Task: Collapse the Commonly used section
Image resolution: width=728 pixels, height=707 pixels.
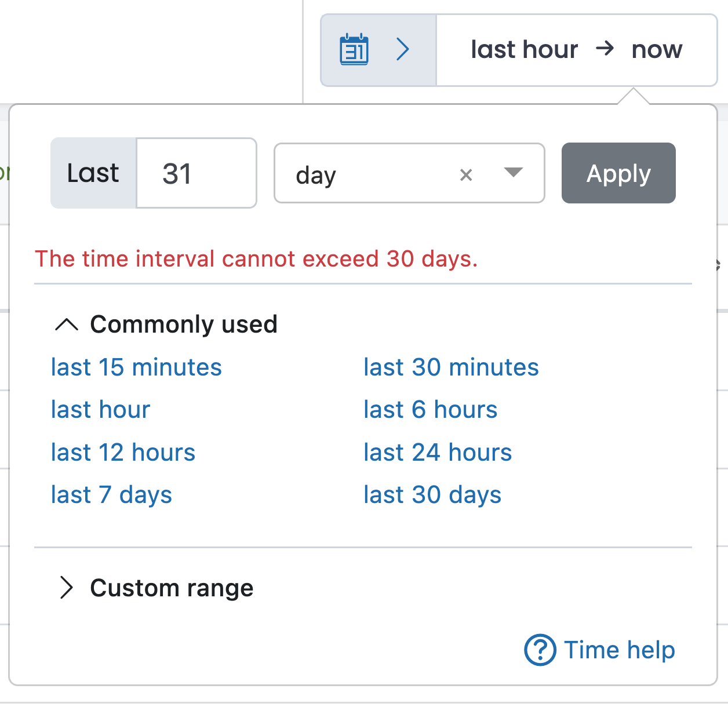Action: coord(183,325)
